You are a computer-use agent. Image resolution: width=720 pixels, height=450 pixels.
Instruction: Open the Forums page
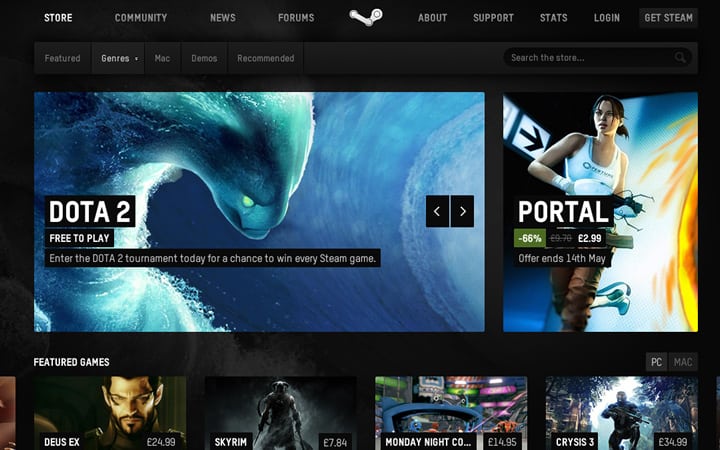[x=296, y=18]
